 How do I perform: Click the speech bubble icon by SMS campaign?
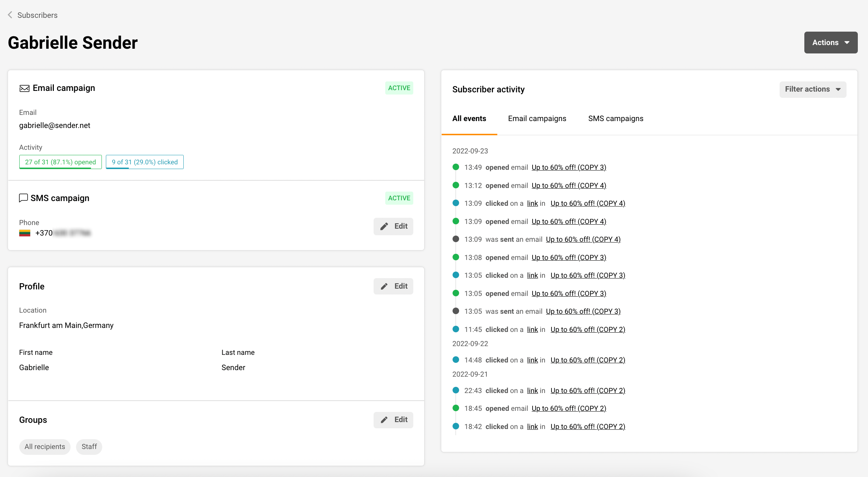tap(23, 198)
